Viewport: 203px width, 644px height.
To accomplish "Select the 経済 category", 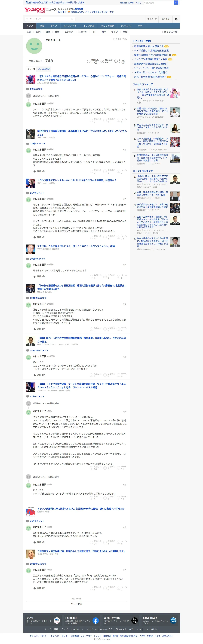I will point(57,32).
